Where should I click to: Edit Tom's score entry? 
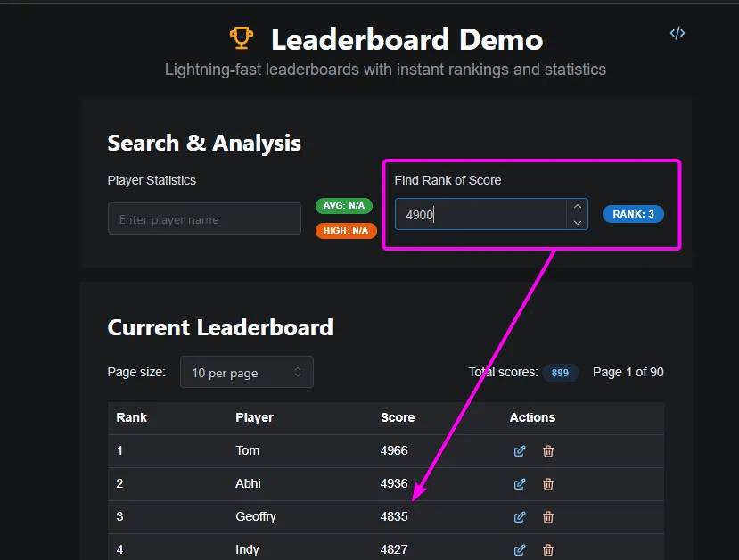[520, 451]
